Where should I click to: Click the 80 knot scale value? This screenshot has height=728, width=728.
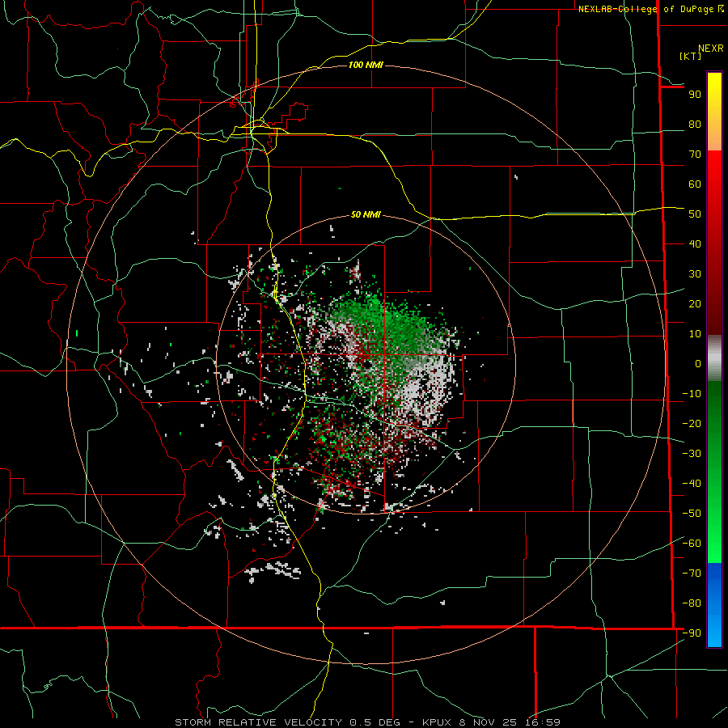[695, 125]
